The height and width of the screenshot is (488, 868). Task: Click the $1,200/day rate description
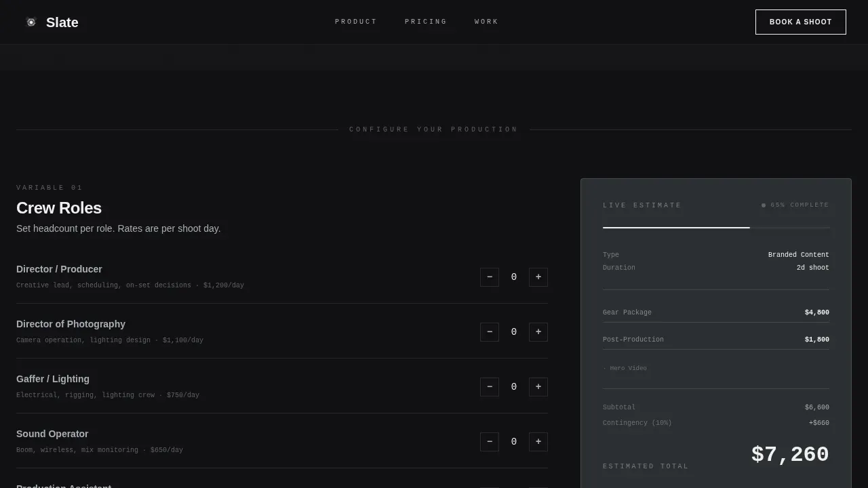[x=130, y=285]
